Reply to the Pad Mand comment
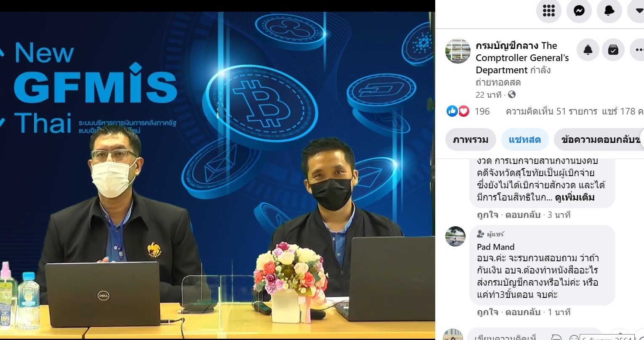The width and height of the screenshot is (644, 340). 523,312
